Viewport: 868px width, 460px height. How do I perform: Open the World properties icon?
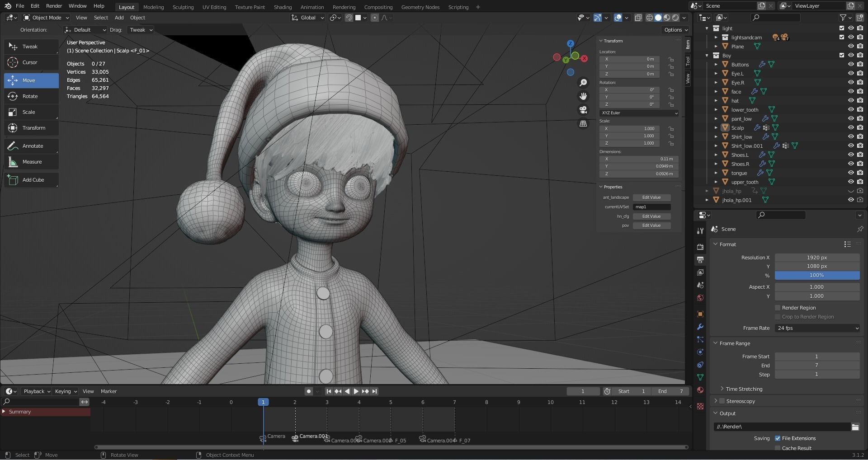point(700,298)
